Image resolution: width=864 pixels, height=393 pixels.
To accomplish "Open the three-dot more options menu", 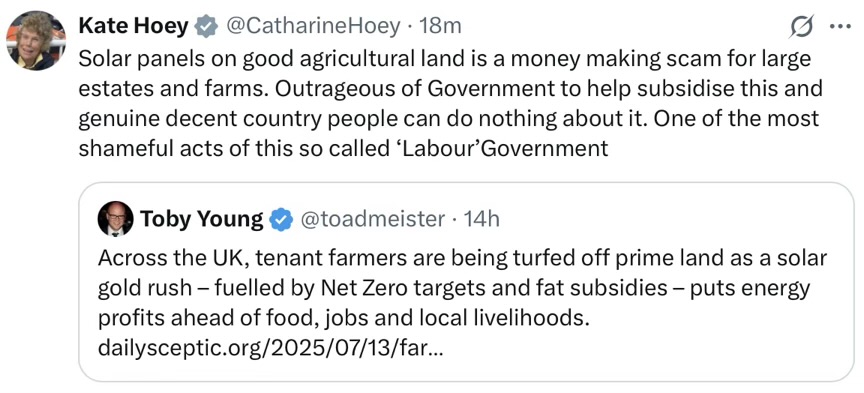I will (x=840, y=26).
